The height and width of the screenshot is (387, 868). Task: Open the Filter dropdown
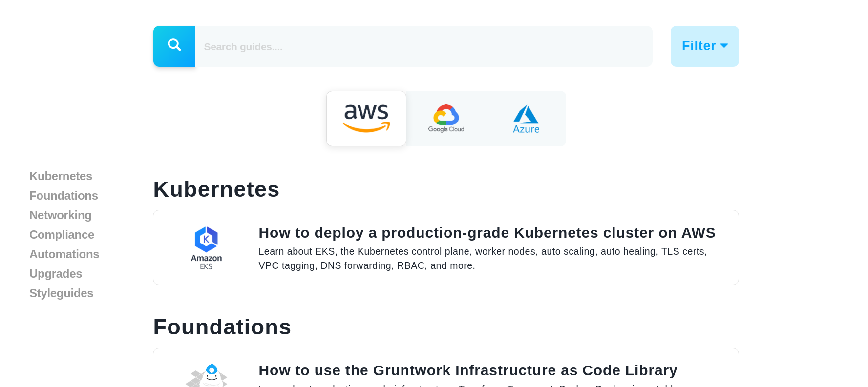pyautogui.click(x=704, y=46)
